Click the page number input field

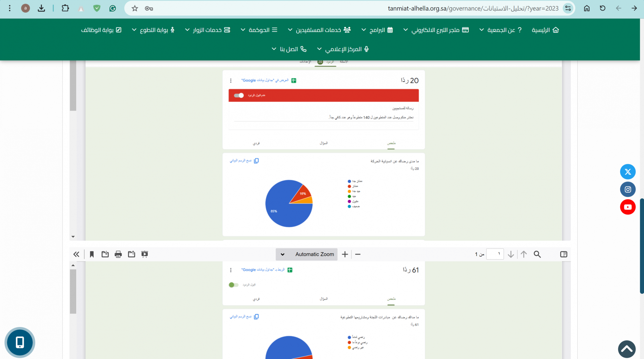point(495,254)
